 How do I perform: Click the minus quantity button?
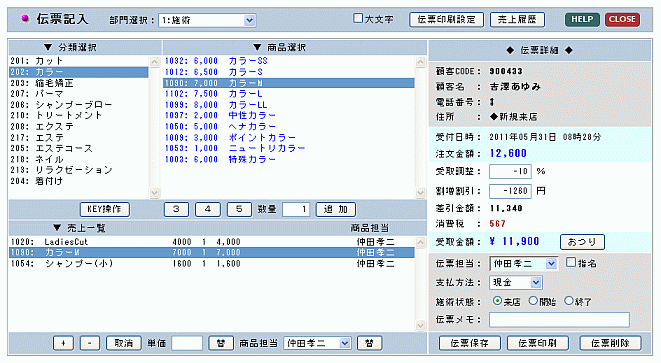(x=89, y=343)
